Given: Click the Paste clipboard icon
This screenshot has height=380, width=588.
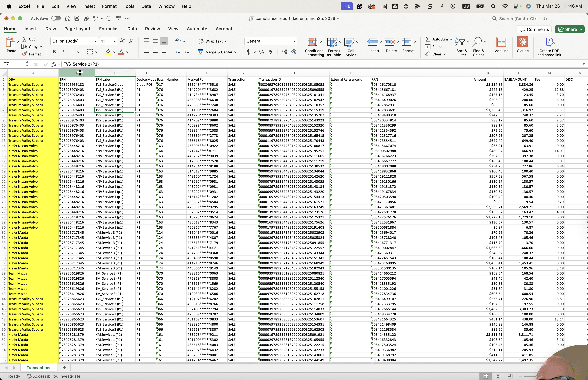Looking at the screenshot, I should [10, 43].
